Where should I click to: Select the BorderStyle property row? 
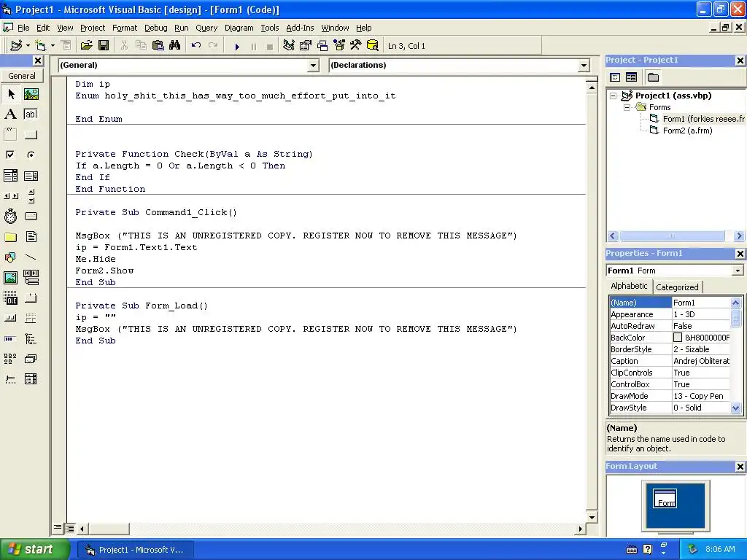tap(670, 349)
